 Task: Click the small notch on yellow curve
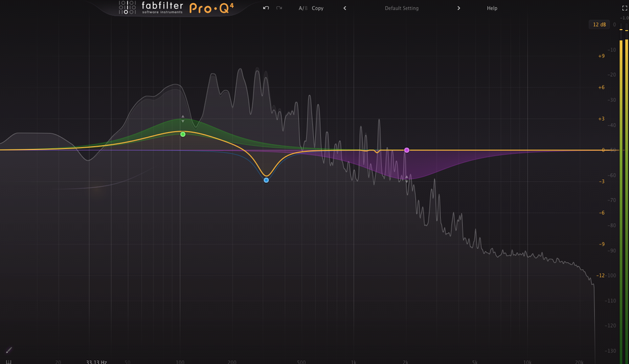point(377,152)
